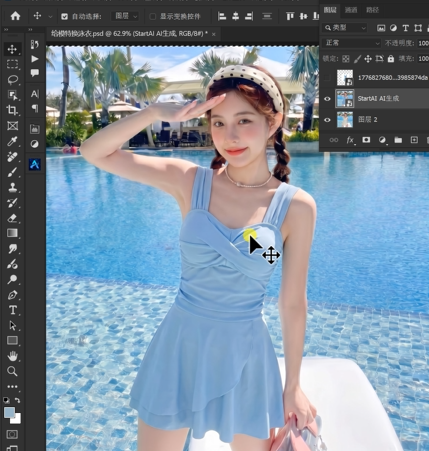Hide the 图层 2 layer
Image resolution: width=429 pixels, height=451 pixels.
pos(327,120)
